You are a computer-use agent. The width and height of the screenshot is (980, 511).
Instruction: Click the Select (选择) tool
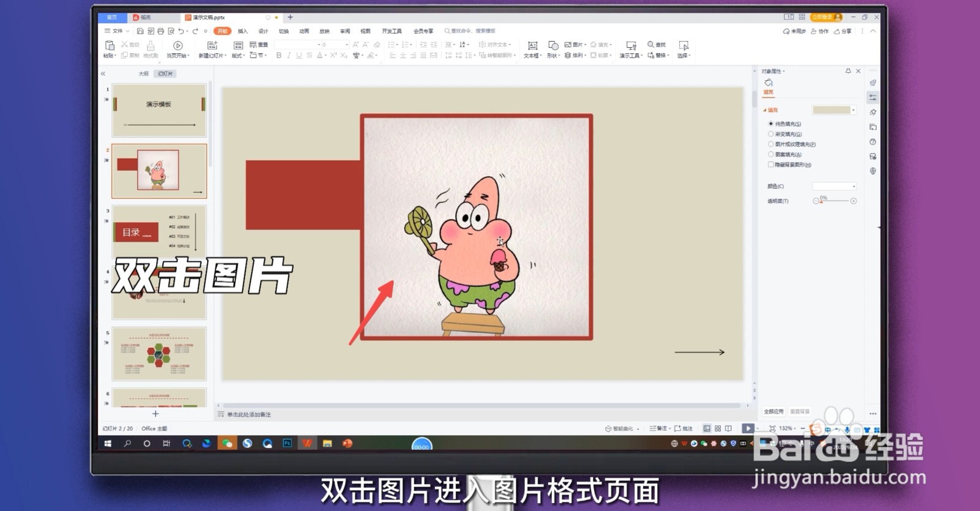684,49
